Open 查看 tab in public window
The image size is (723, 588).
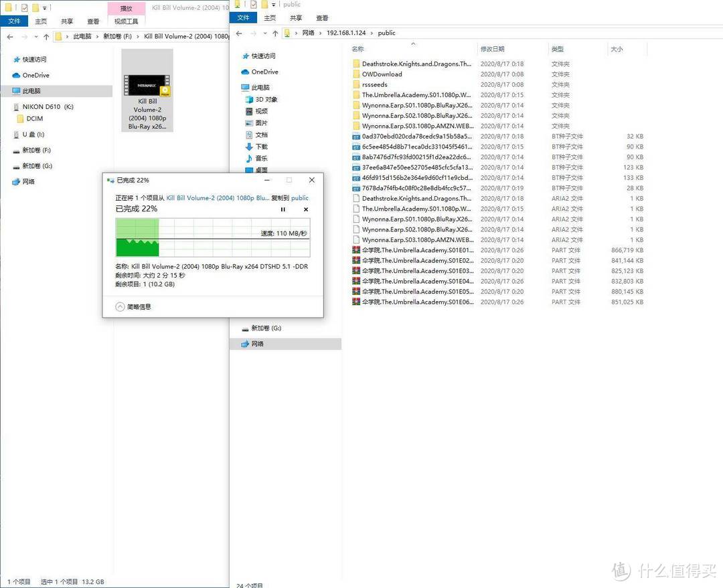(322, 18)
